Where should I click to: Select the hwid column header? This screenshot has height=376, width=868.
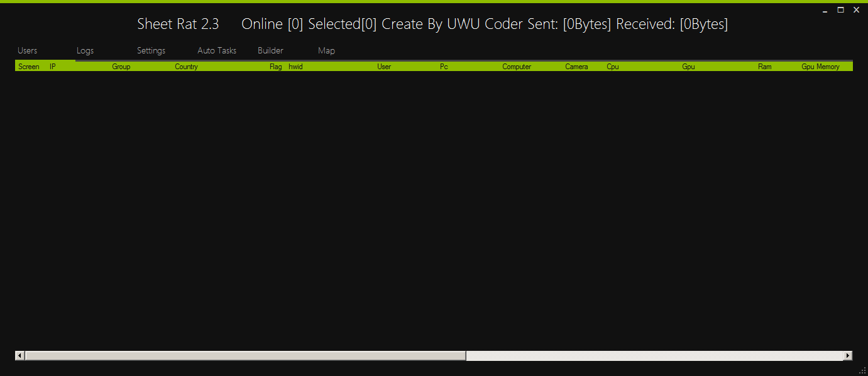[x=295, y=67]
